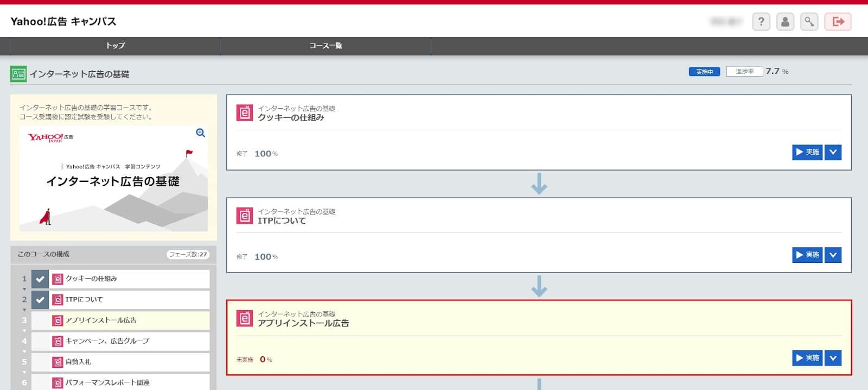Expand the dropdown arrow on クッキーの仕組み card
The width and height of the screenshot is (868, 390).
pos(833,153)
